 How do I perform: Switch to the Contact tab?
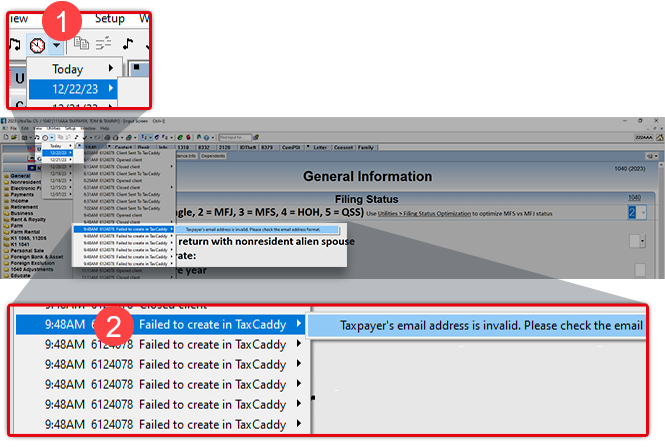(123, 148)
